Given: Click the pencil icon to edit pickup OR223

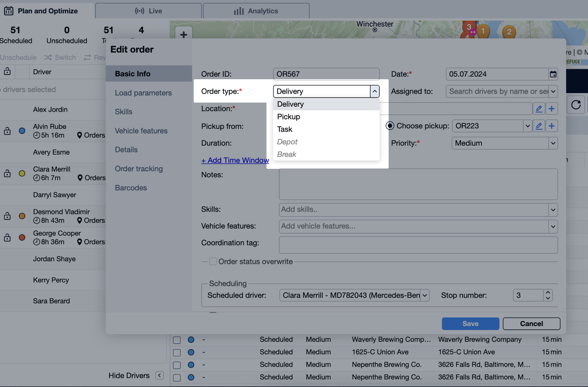Looking at the screenshot, I should pos(539,126).
